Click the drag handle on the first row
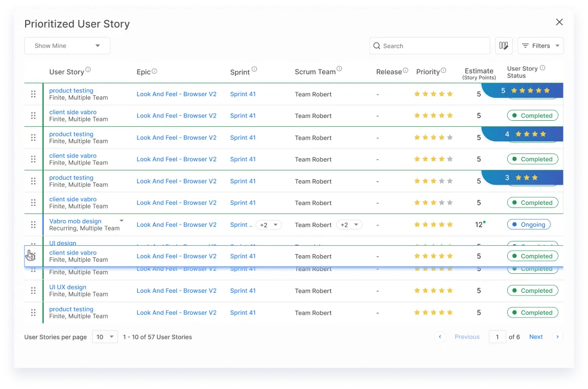Viewport: 588px width, 389px height. pos(33,93)
